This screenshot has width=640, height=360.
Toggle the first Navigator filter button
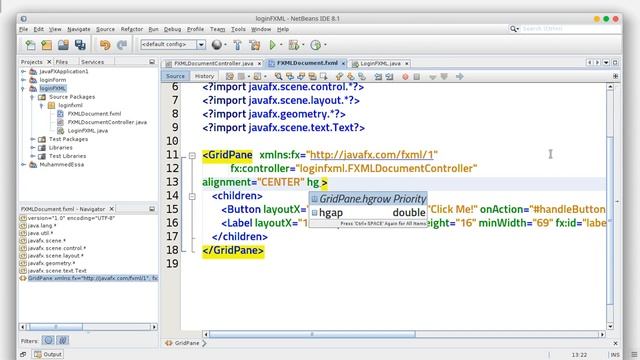(48, 340)
